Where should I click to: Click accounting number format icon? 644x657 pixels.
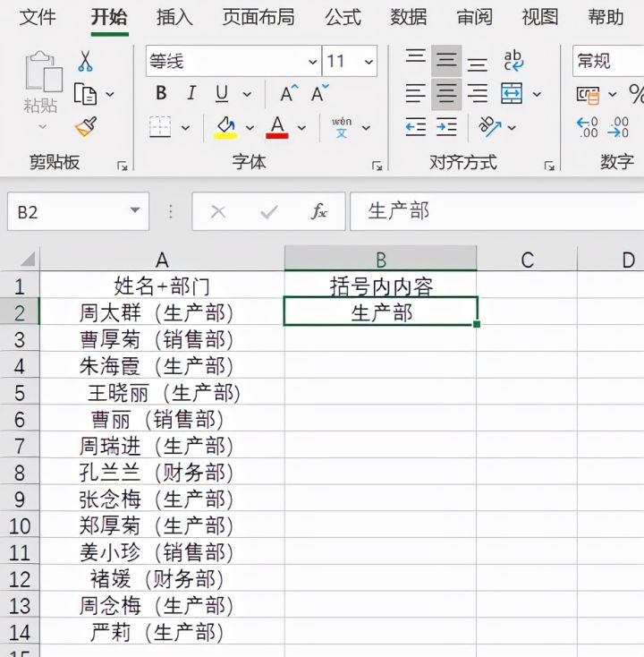point(588,95)
